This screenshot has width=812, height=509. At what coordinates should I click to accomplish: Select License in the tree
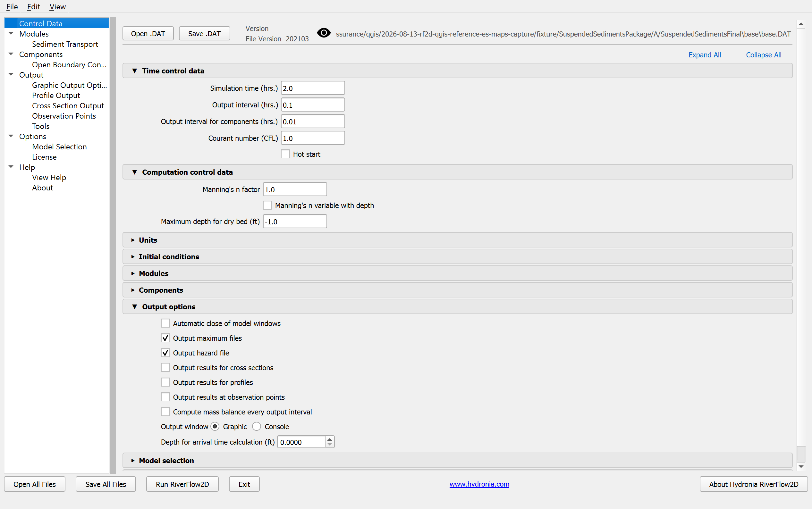tap(44, 157)
